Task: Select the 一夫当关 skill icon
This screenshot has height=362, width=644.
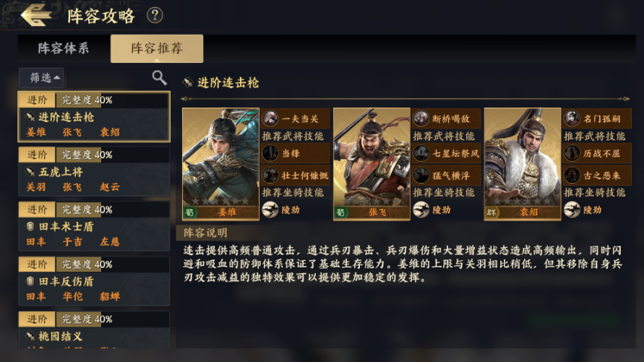Action: coord(270,118)
